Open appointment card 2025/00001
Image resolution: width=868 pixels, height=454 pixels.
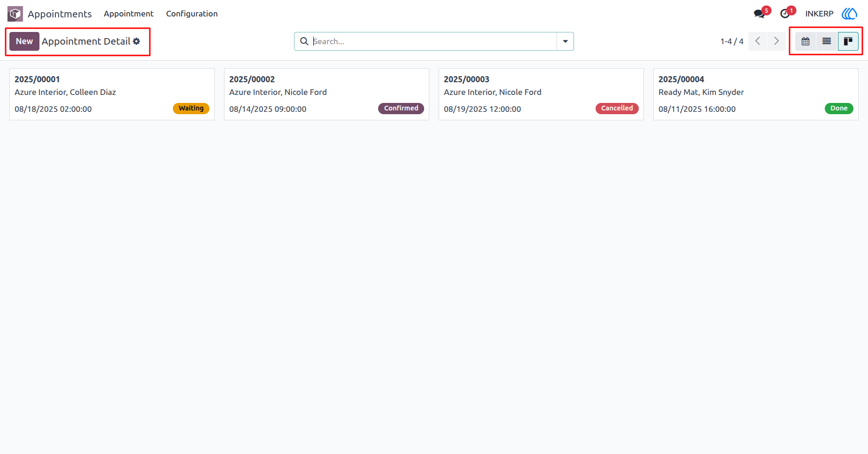(x=112, y=94)
